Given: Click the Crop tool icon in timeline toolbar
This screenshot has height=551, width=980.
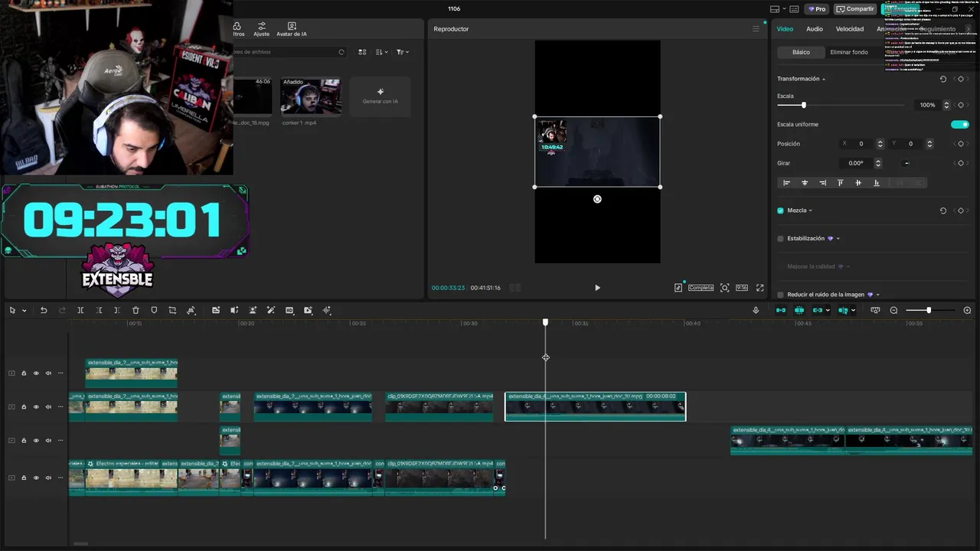Looking at the screenshot, I should click(x=172, y=310).
